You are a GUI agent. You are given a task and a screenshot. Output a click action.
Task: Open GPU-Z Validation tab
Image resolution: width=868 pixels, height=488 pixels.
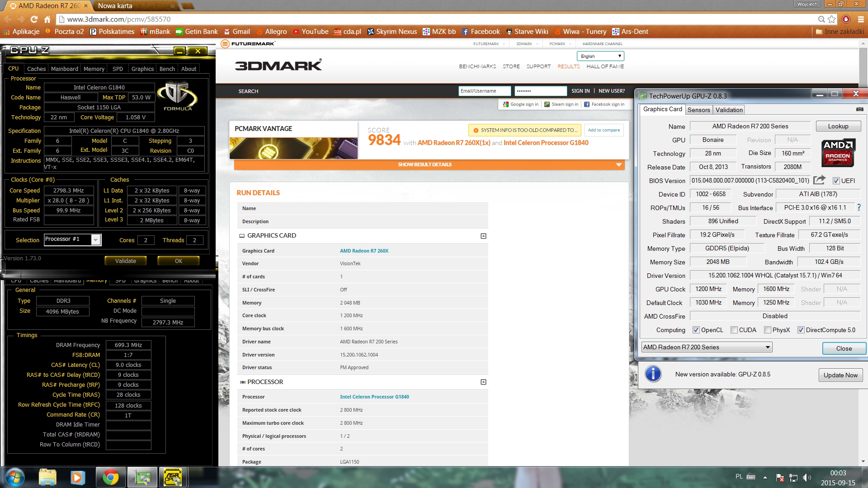click(729, 110)
